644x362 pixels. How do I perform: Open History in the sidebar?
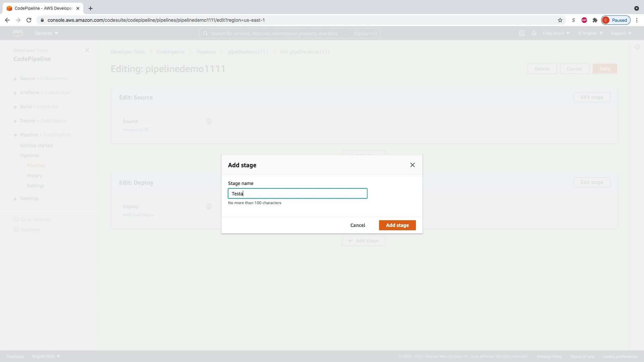34,176
